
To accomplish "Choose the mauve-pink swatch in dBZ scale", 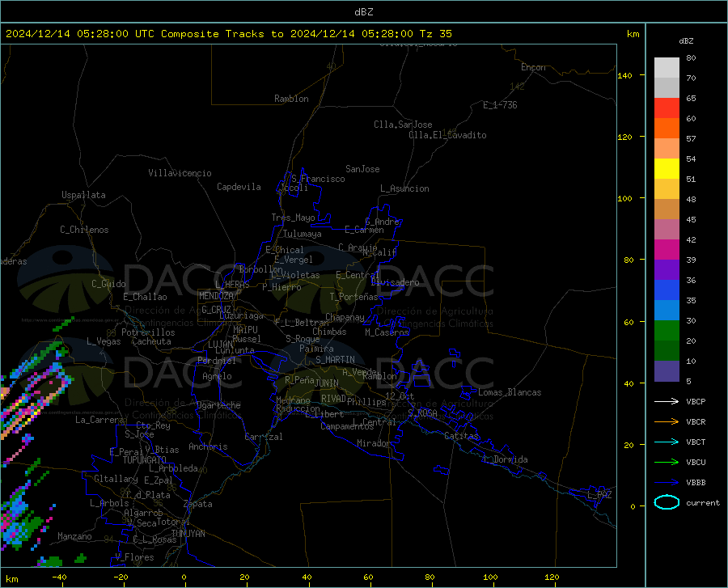I will 667,229.
